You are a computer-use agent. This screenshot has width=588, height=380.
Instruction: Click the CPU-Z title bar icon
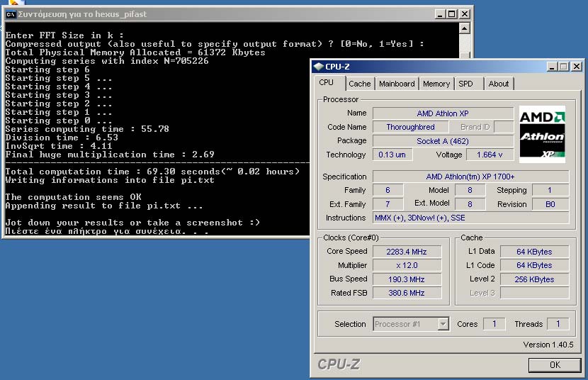click(318, 67)
